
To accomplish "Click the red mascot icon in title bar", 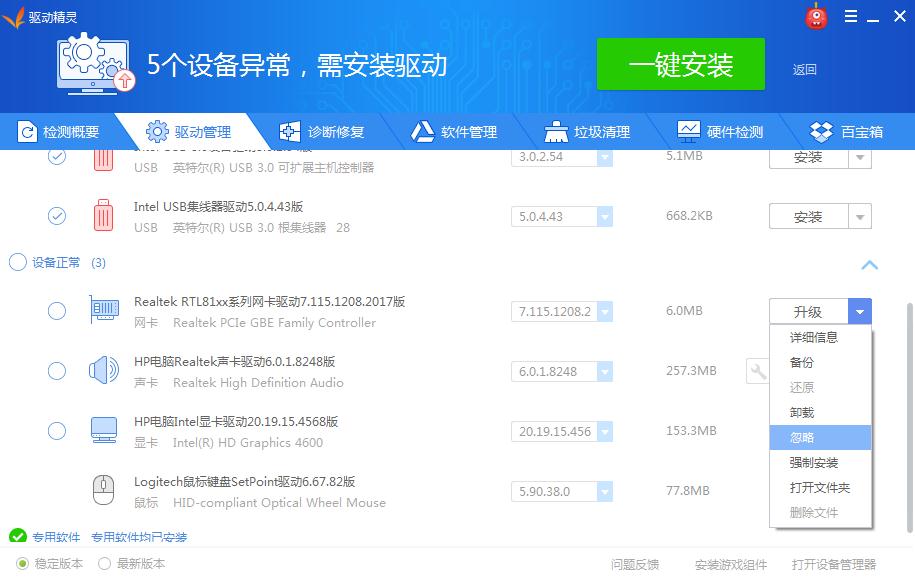I will tap(816, 16).
